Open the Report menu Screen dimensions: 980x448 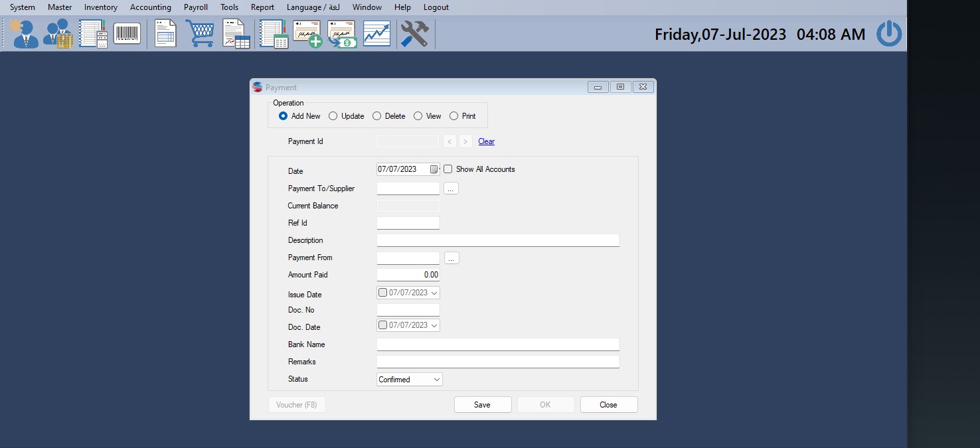pos(263,7)
